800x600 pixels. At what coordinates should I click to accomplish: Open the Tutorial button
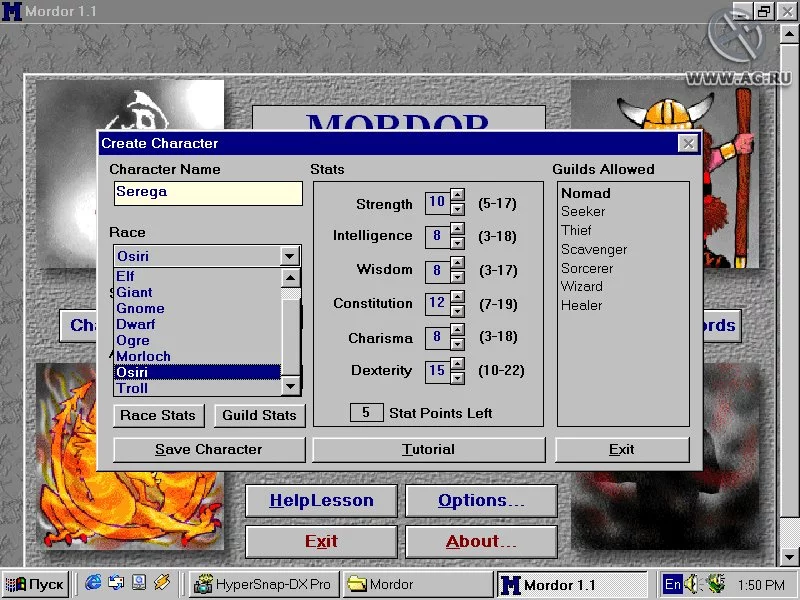tap(429, 449)
